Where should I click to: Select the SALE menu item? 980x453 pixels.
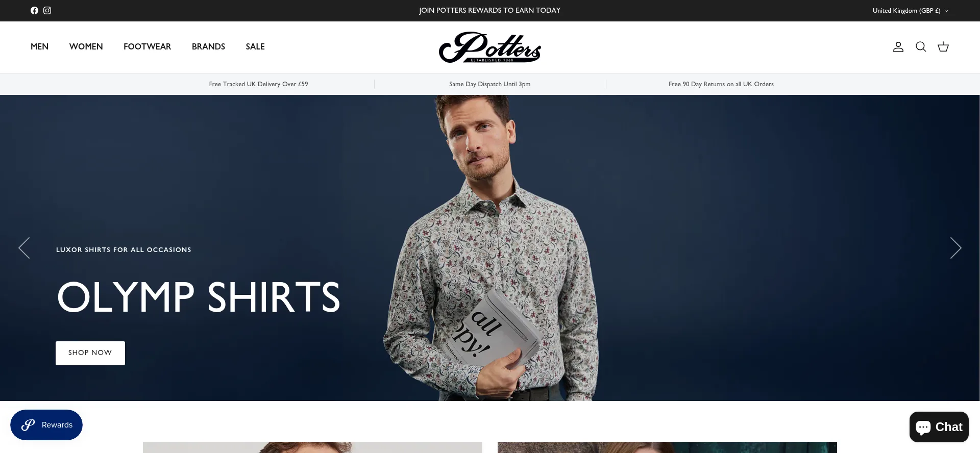coord(255,46)
